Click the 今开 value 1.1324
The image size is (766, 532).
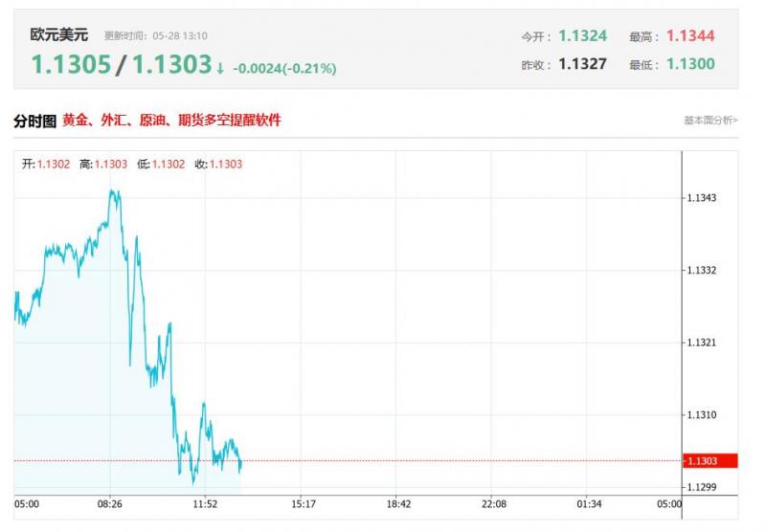tap(582, 36)
